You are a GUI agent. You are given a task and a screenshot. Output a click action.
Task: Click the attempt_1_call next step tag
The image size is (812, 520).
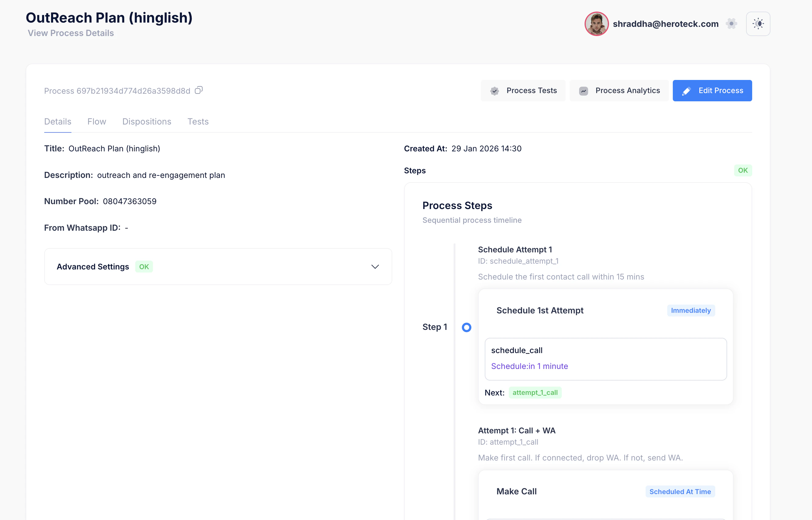click(x=535, y=393)
